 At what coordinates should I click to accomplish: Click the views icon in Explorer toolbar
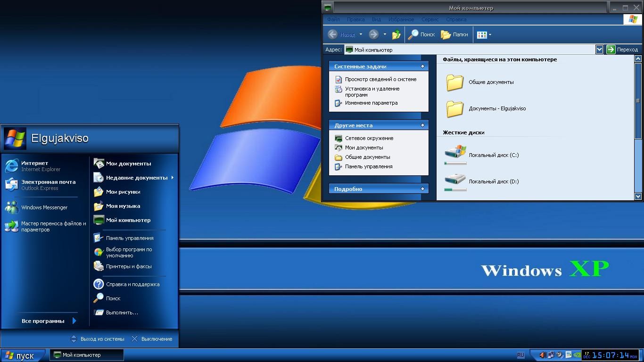coord(482,34)
